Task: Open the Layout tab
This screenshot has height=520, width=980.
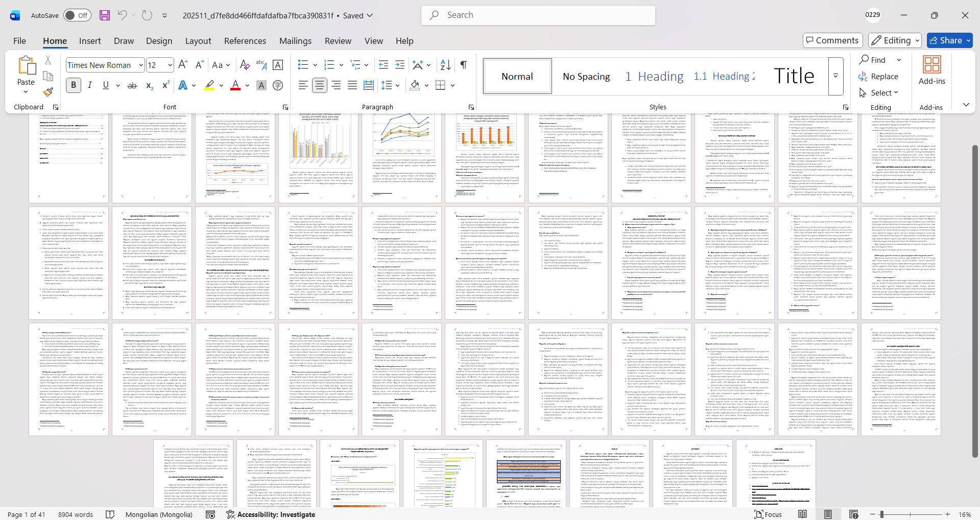Action: (x=198, y=41)
